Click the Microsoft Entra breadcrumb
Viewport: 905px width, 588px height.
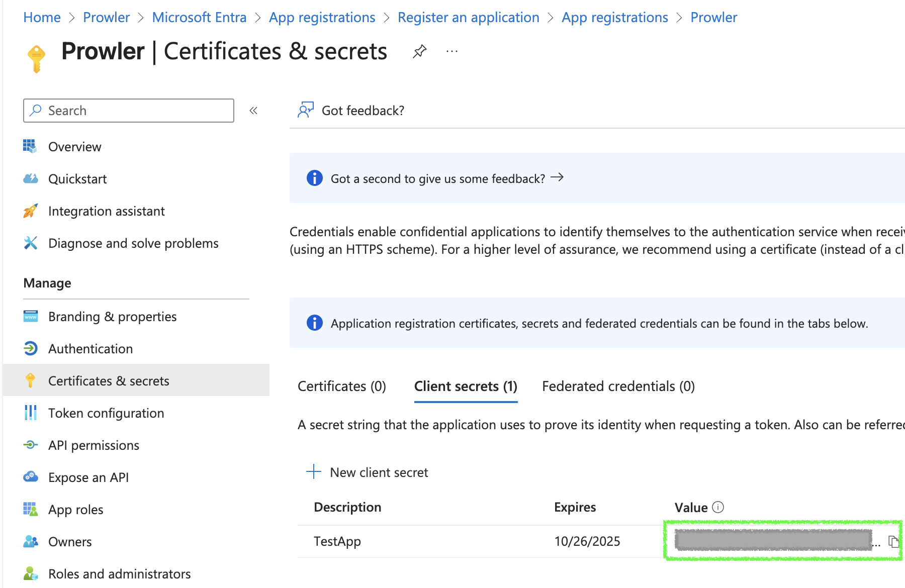click(x=199, y=18)
